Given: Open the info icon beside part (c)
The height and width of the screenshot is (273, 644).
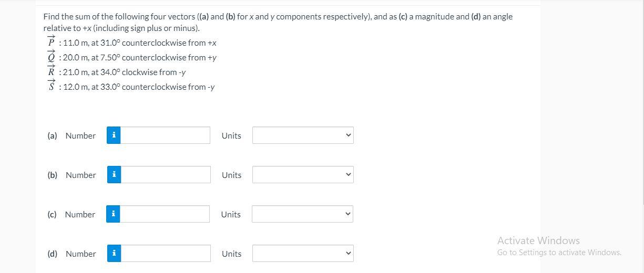Looking at the screenshot, I should (x=113, y=214).
